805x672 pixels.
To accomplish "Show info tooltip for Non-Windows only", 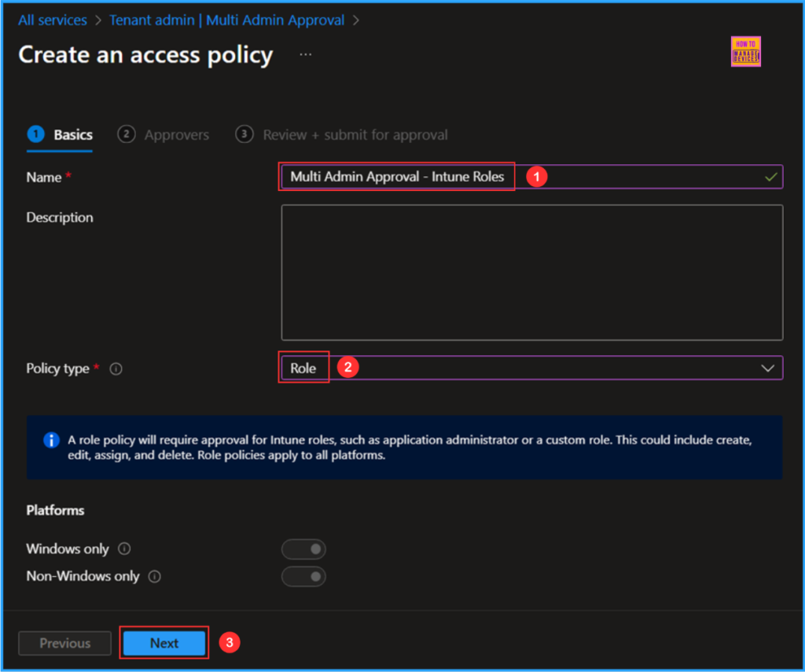I will click(155, 577).
